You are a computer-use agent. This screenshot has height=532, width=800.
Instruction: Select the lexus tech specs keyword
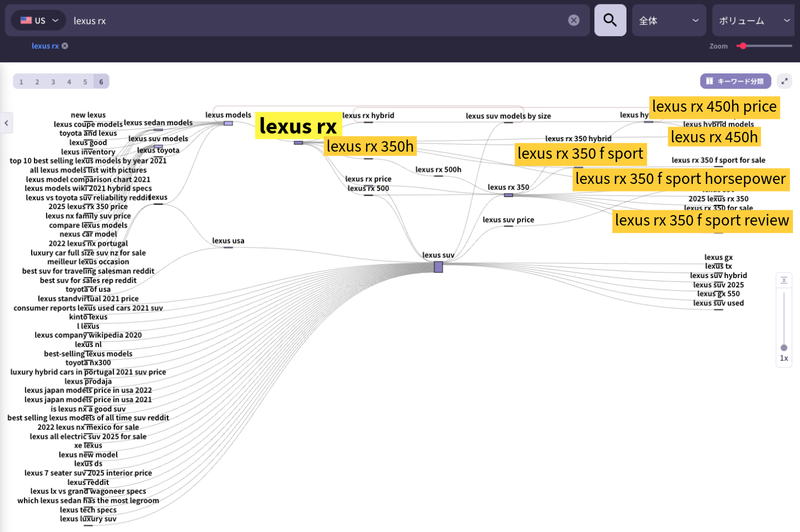tap(88, 510)
